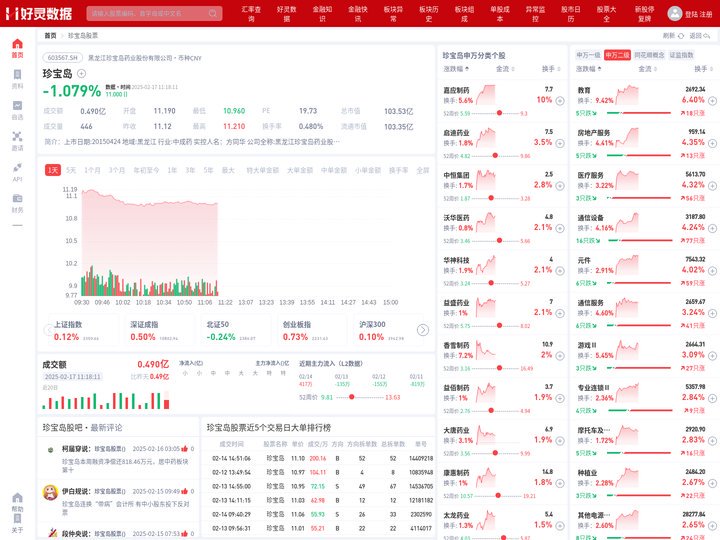
Task: Like 伊白规说's comment thumbs-up icon
Action: coord(184,491)
